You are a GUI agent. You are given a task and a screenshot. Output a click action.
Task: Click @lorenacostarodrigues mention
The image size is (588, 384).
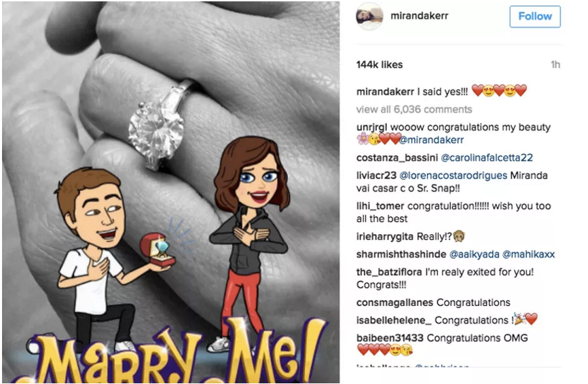pos(453,175)
